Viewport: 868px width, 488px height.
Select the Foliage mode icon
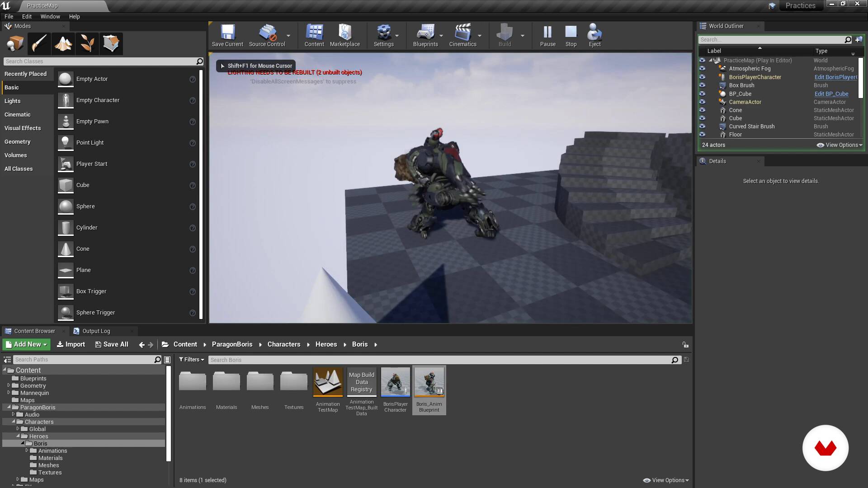point(87,44)
